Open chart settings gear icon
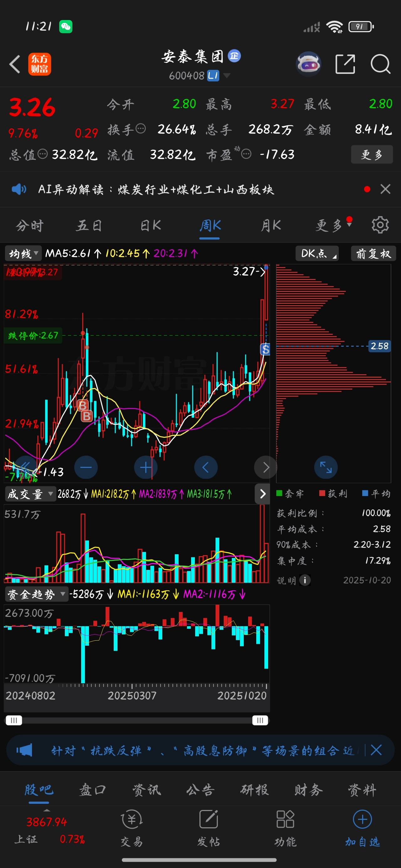The width and height of the screenshot is (401, 868). [x=380, y=225]
